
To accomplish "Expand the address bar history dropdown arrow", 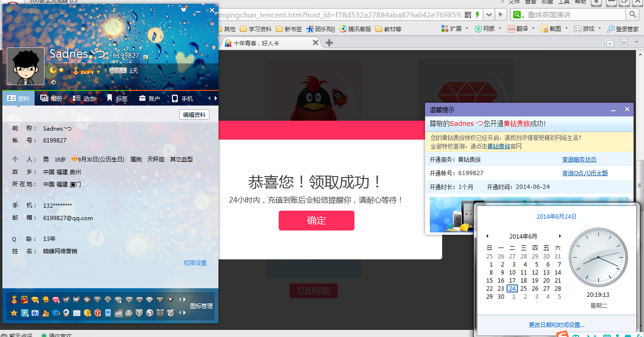I will click(x=489, y=15).
